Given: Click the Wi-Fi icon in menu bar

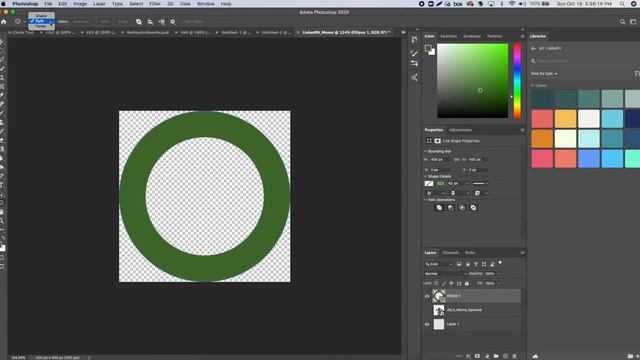Looking at the screenshot, I should pos(512,4).
